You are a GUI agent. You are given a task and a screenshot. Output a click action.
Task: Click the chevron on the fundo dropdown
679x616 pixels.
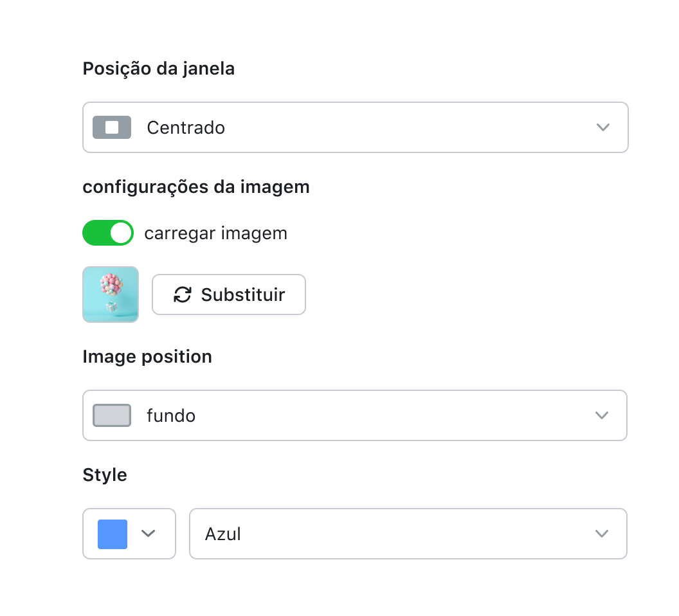coord(602,415)
